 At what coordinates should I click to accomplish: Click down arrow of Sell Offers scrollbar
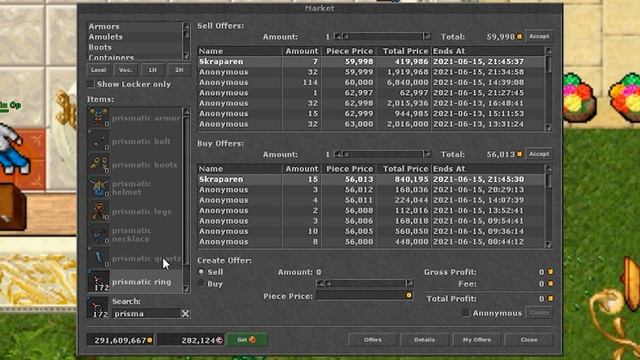pos(549,128)
